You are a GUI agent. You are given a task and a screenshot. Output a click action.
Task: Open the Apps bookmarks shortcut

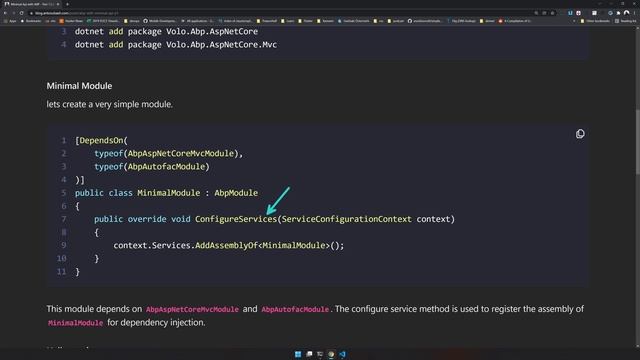coord(10,21)
